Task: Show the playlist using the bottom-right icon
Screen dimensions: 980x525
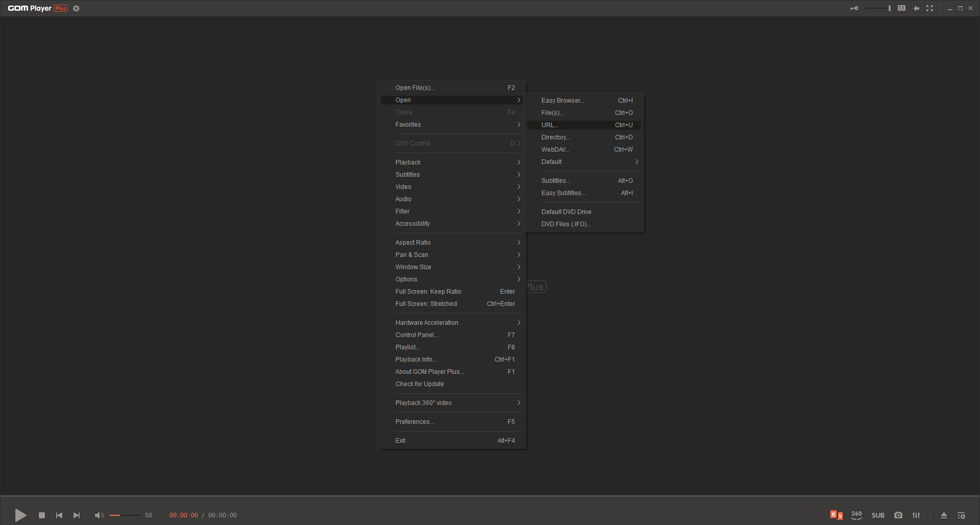Action: (x=961, y=515)
